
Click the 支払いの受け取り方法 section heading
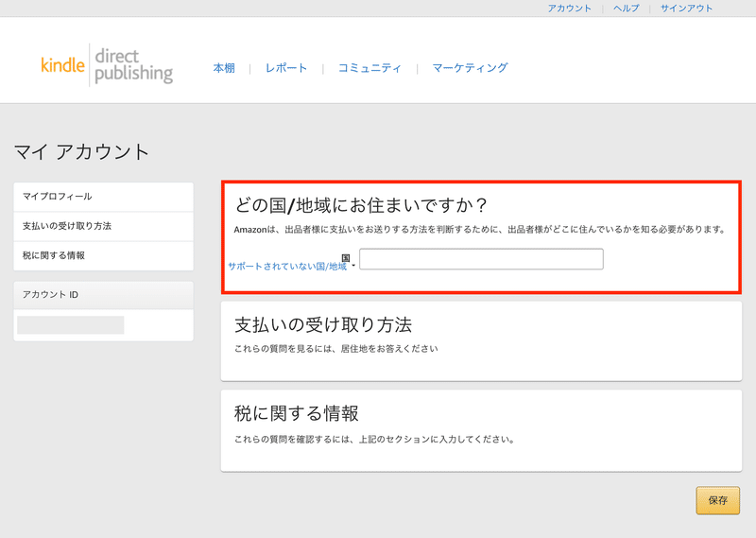(x=323, y=324)
